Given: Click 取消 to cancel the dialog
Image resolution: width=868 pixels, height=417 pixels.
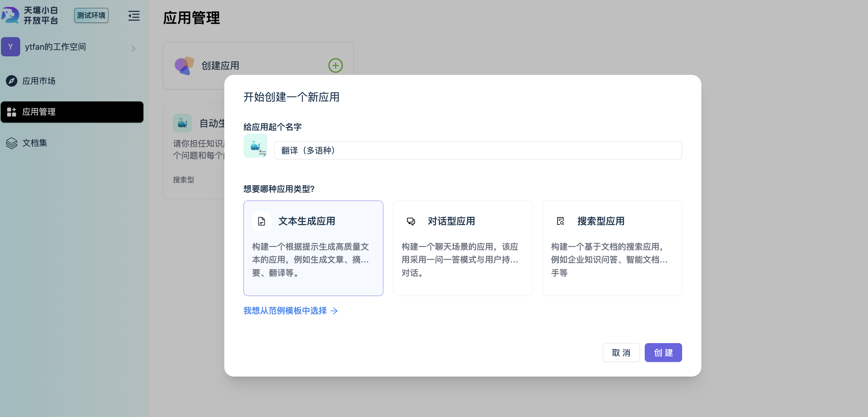Looking at the screenshot, I should 621,353.
